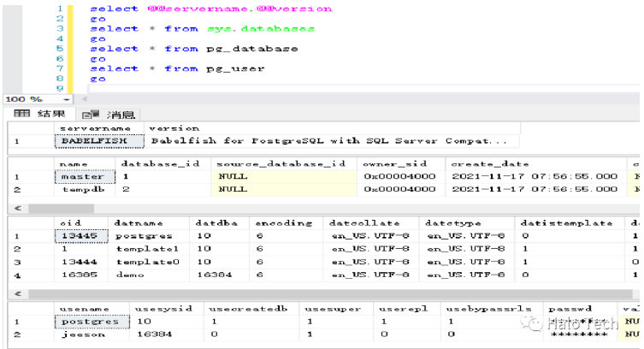The width and height of the screenshot is (644, 349).
Task: Select the oid 13445 cell
Action: tap(81, 236)
